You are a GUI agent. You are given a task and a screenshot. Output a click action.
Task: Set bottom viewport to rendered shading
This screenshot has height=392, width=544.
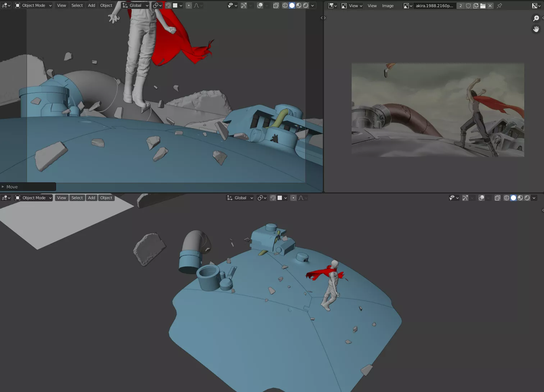coord(527,198)
